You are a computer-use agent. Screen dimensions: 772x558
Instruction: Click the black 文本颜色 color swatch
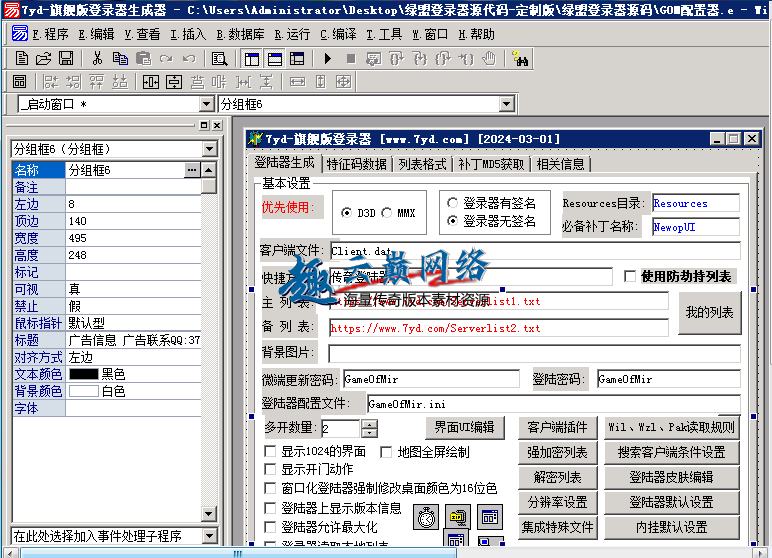pos(83,374)
